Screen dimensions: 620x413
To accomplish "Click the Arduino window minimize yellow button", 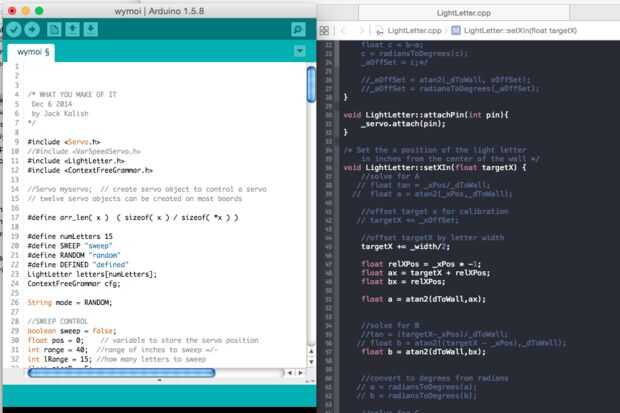I will pos(26,11).
